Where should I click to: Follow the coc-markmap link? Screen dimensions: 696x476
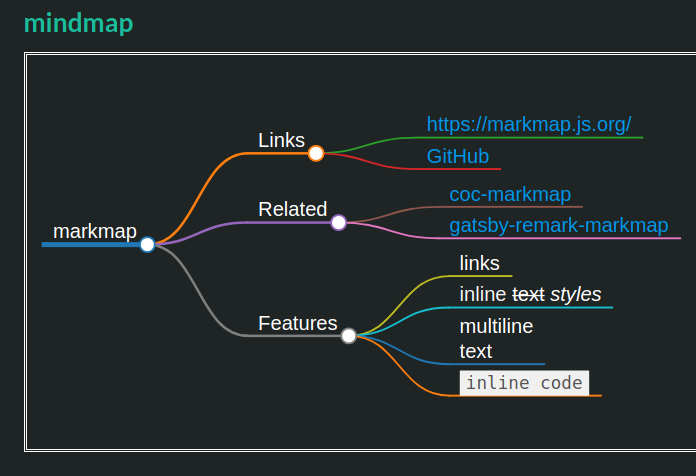pos(510,194)
